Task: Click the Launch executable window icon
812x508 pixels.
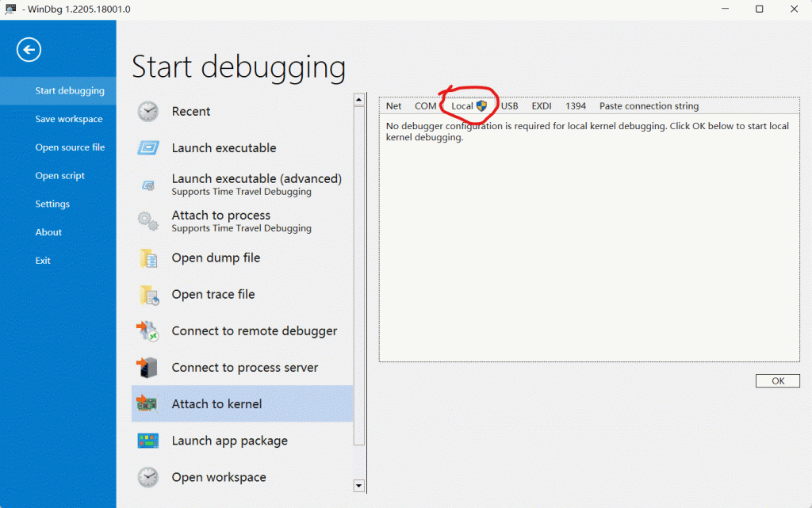Action: click(x=148, y=148)
